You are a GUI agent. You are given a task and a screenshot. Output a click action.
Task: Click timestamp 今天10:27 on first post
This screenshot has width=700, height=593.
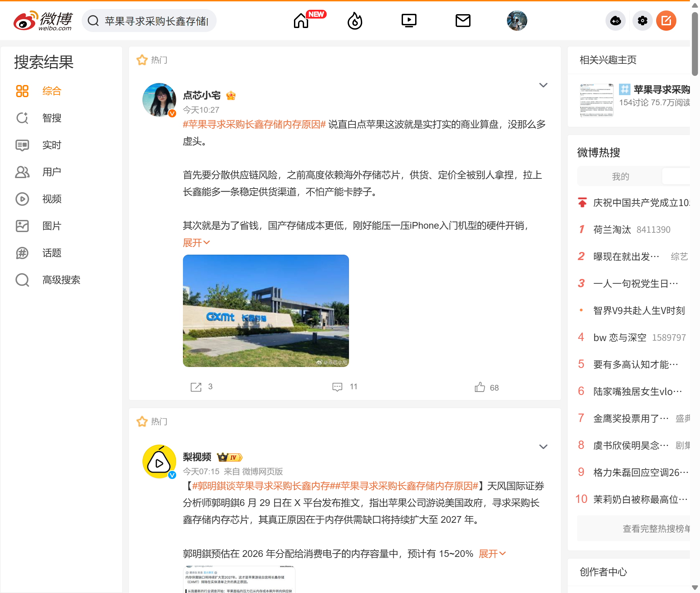[201, 110]
